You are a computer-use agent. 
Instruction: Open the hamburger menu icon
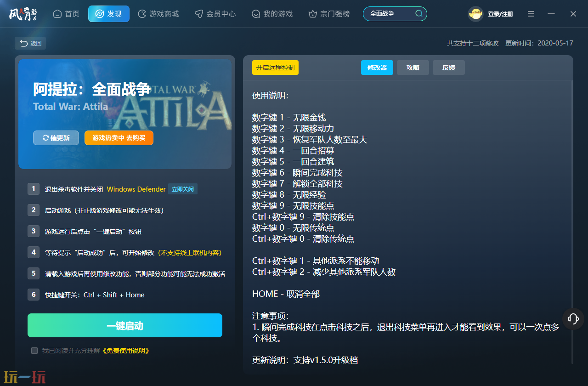coord(531,14)
